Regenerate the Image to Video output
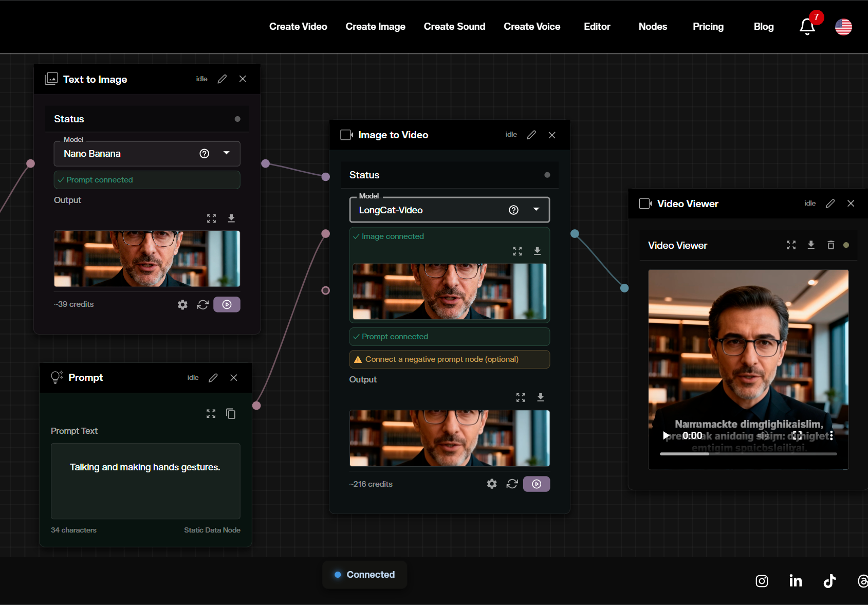This screenshot has width=868, height=605. click(x=512, y=484)
